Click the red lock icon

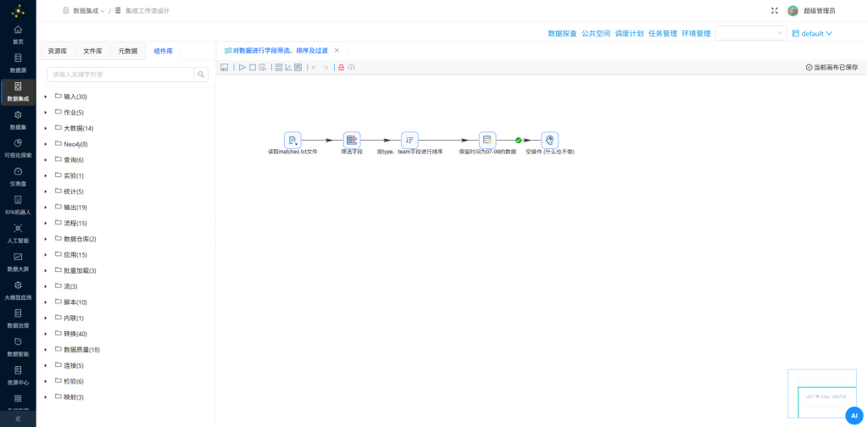pyautogui.click(x=341, y=67)
